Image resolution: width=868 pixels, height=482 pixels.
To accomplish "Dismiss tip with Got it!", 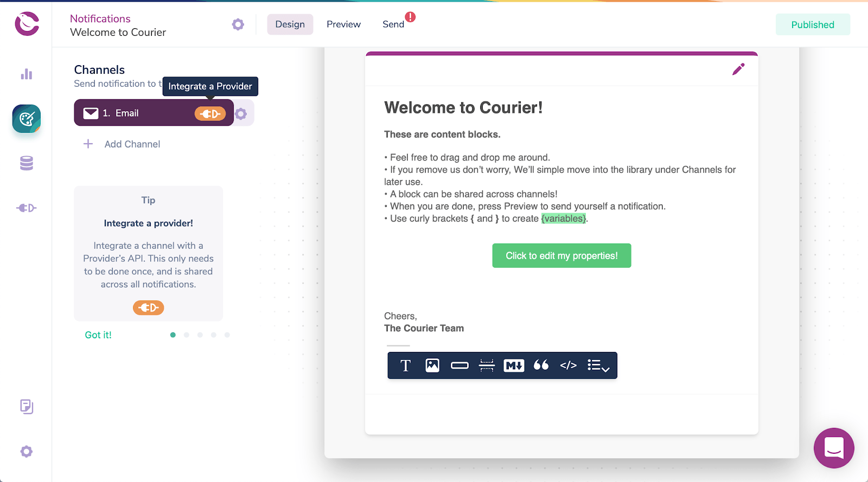I will coord(98,335).
